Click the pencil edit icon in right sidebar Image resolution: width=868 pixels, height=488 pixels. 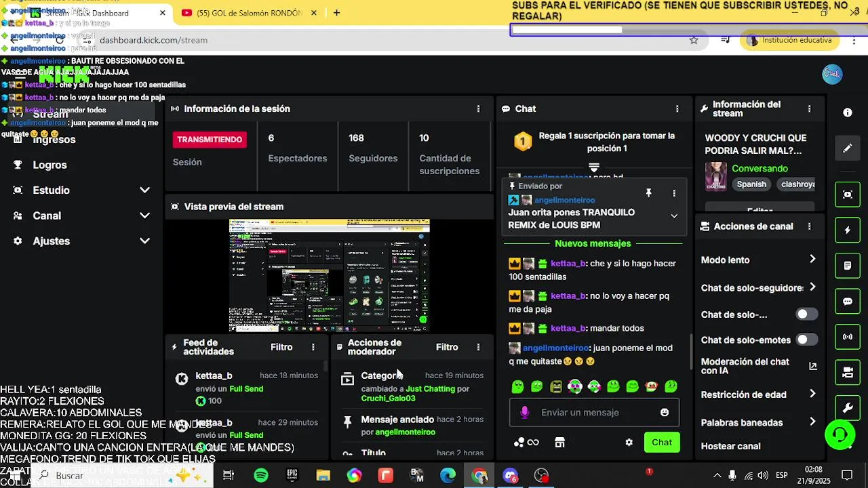(848, 148)
